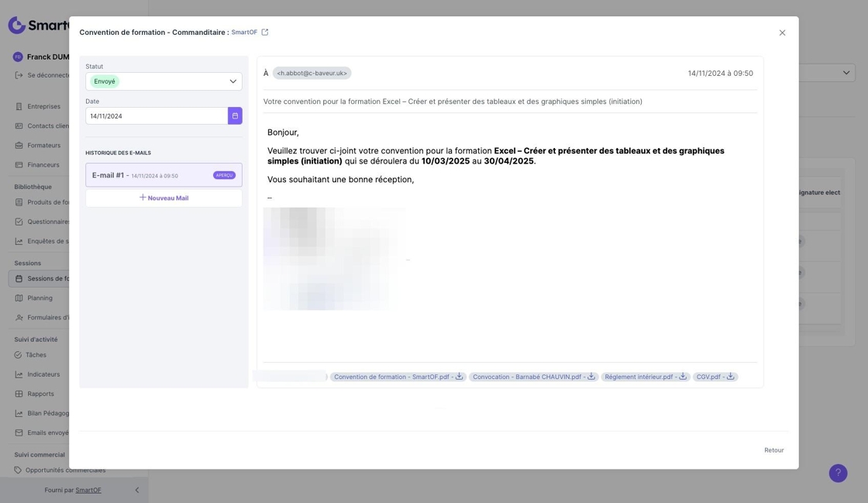
Task: Click the Statut chevron arrow
Action: coord(233,81)
